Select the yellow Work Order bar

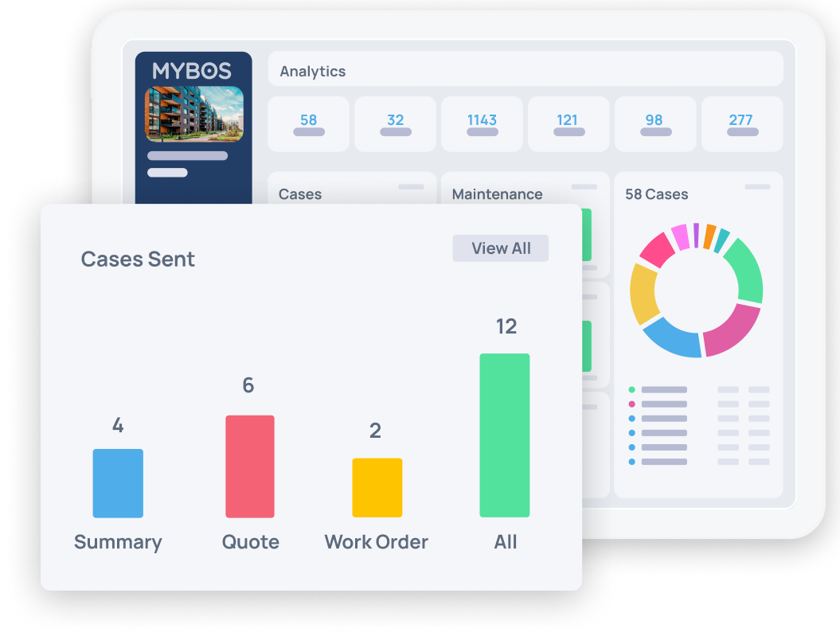[377, 488]
